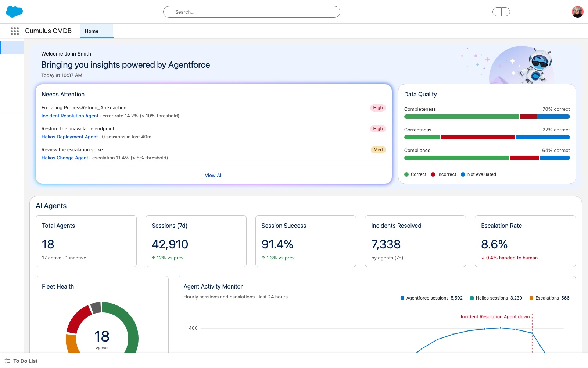
Task: Click Fix failing ProcessRefund_Apex action text
Action: (x=84, y=108)
